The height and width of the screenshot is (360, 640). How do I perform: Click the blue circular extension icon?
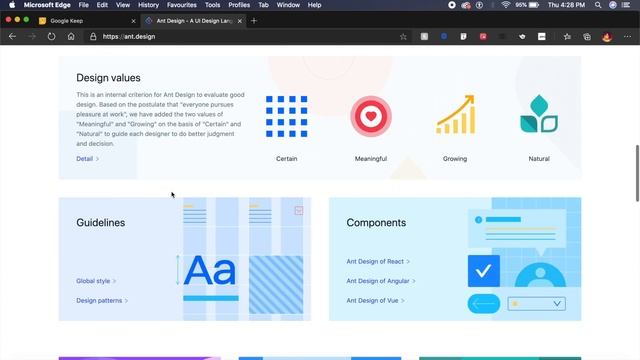(444, 37)
